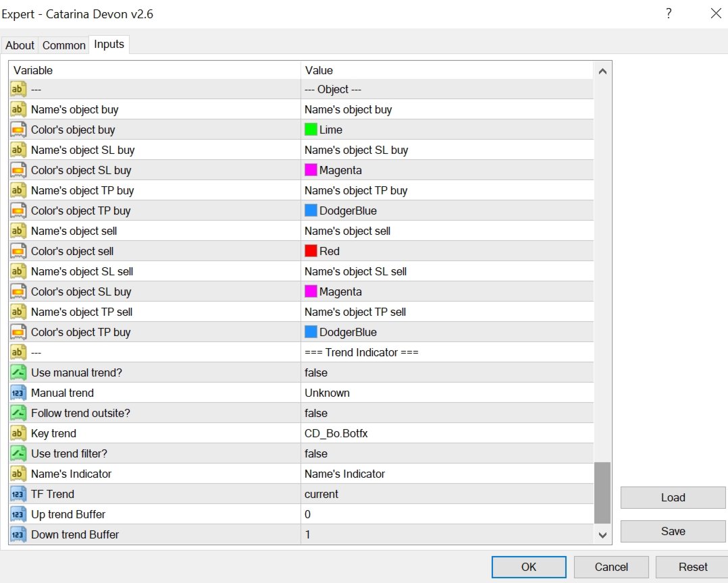Click the Reset button
The height and width of the screenshot is (583, 728).
[x=692, y=567]
